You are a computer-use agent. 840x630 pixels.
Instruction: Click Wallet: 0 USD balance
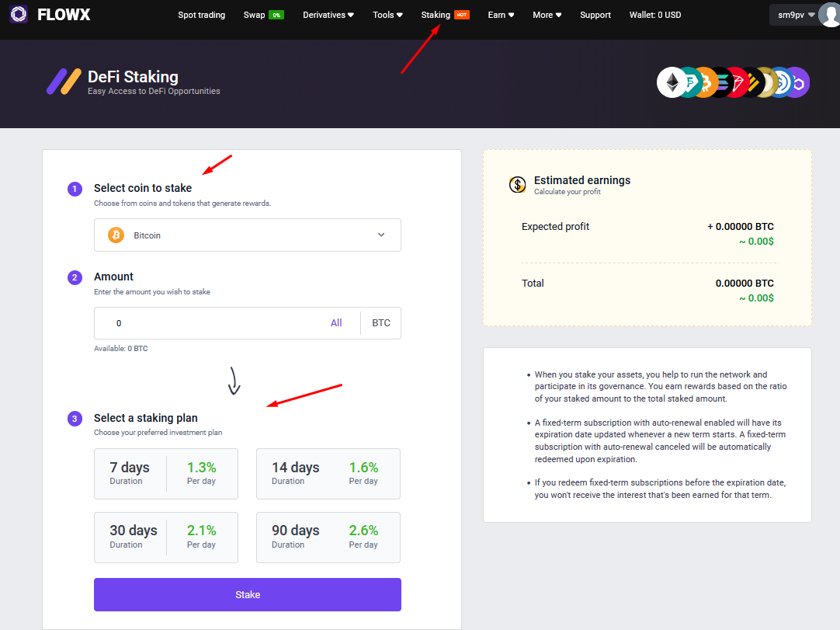point(655,15)
